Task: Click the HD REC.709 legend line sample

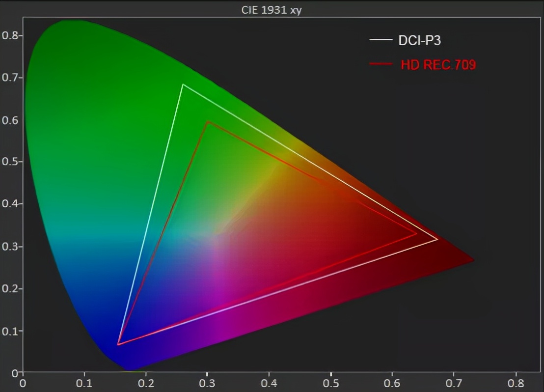Action: pyautogui.click(x=382, y=64)
